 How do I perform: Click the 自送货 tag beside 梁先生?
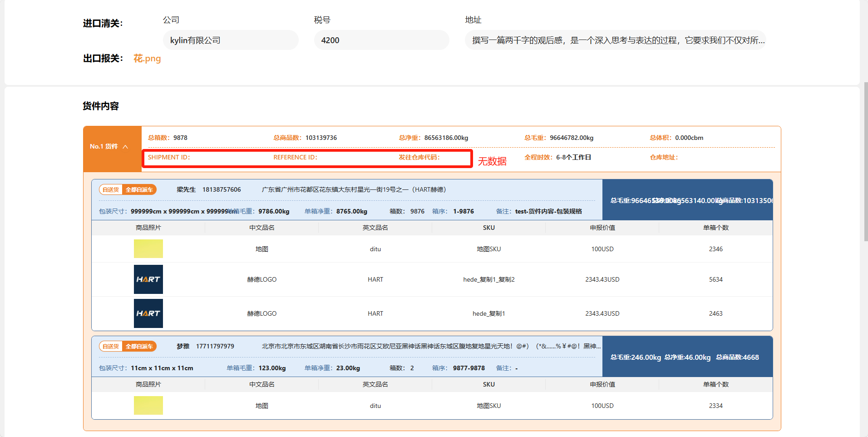pos(111,190)
